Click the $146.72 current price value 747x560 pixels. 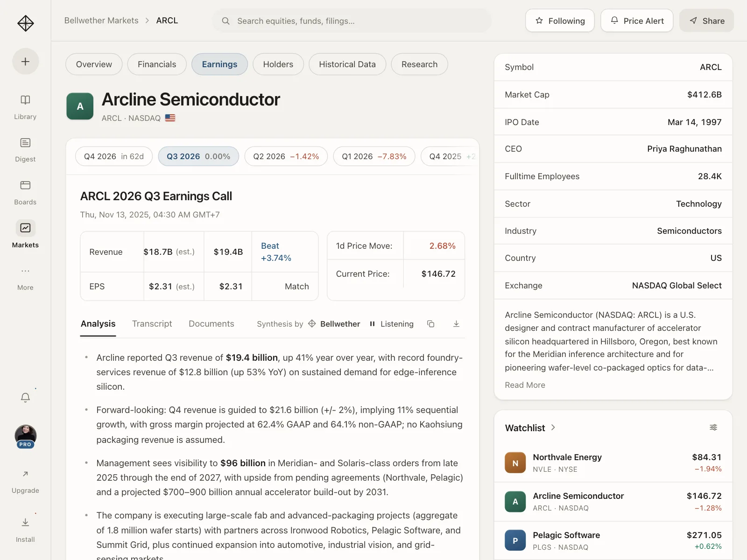coord(438,274)
